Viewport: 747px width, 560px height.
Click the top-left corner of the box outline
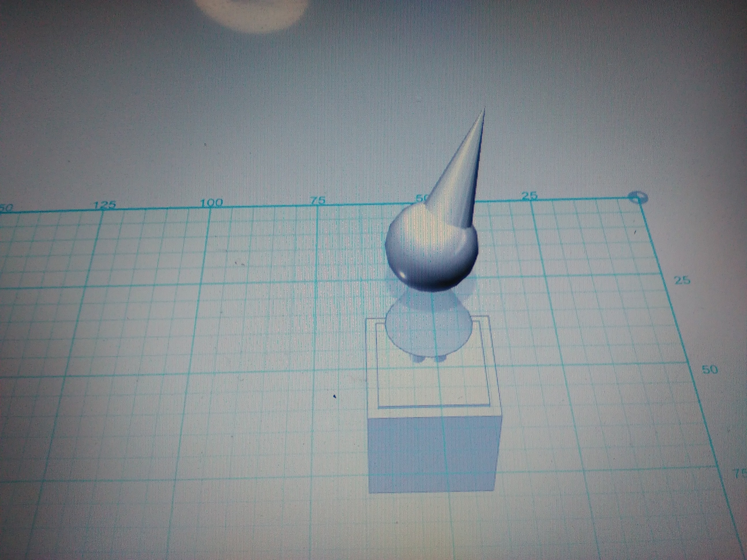[x=366, y=318]
